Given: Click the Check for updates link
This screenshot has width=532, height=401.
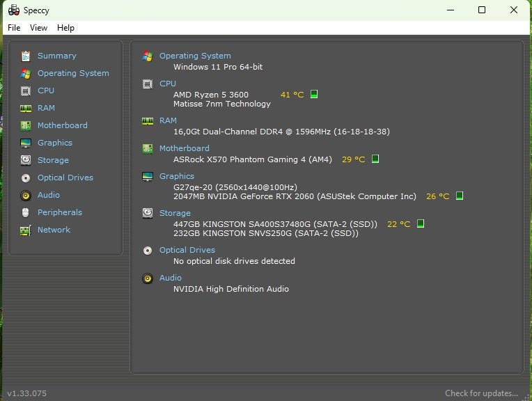Looking at the screenshot, I should click(481, 393).
